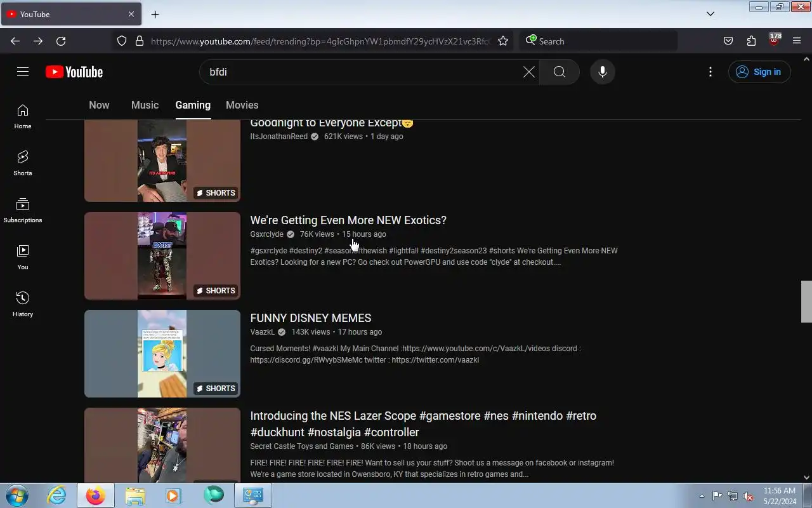Open Shorts in the sidebar
Image resolution: width=812 pixels, height=508 pixels.
click(x=23, y=164)
